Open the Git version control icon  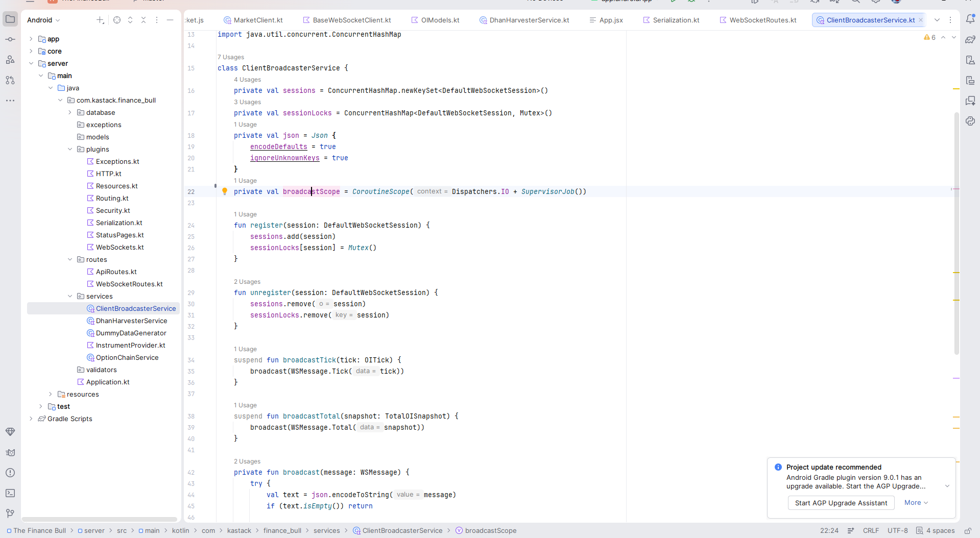coord(10,513)
